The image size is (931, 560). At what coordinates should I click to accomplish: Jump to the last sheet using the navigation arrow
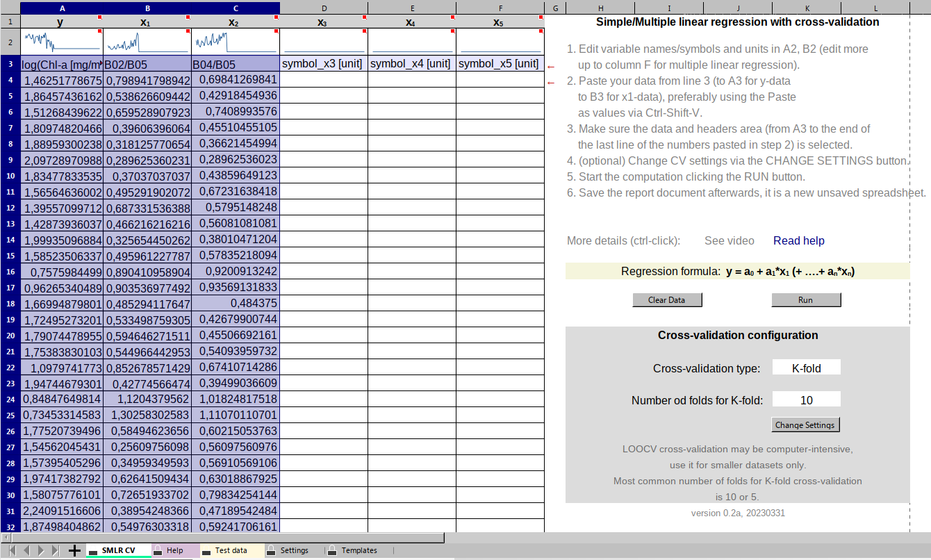(56, 550)
